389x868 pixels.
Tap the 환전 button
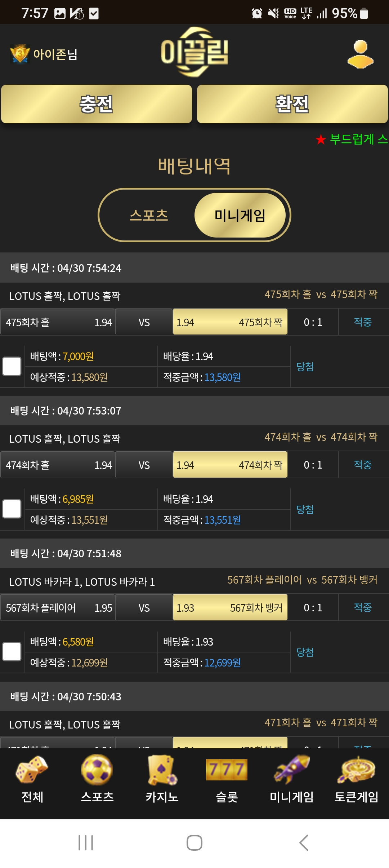pyautogui.click(x=292, y=104)
